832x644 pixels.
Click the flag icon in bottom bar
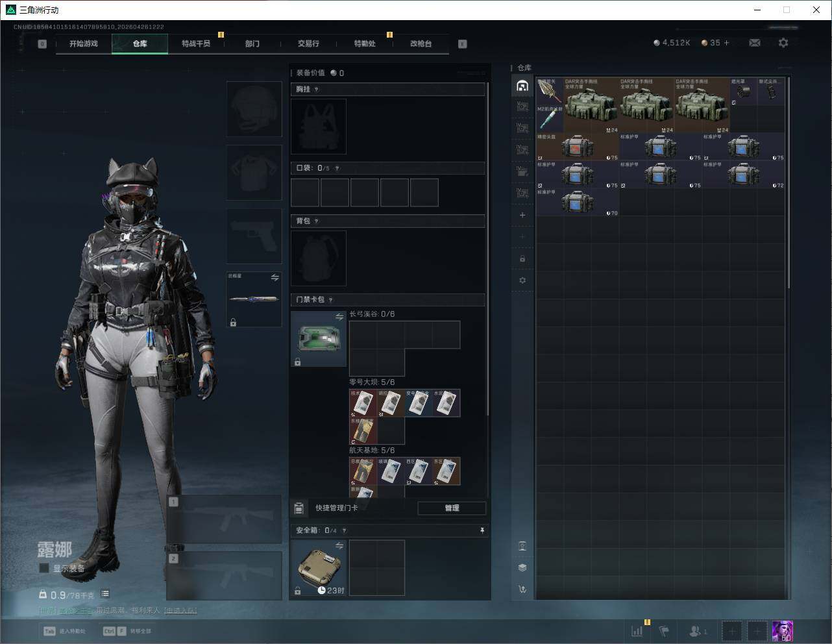(x=664, y=630)
